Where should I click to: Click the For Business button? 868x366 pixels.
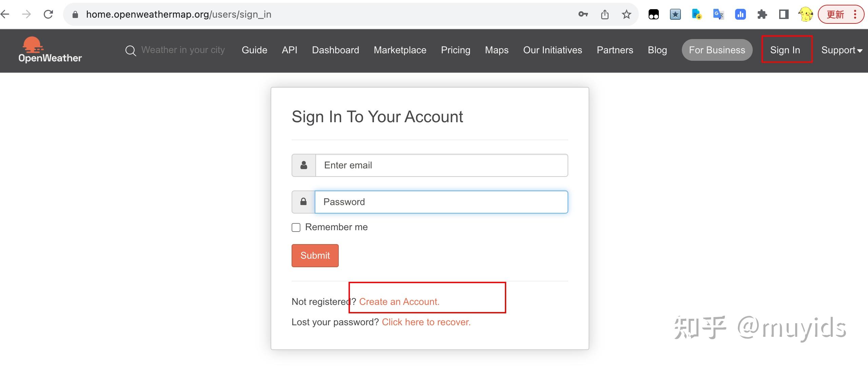(x=717, y=50)
